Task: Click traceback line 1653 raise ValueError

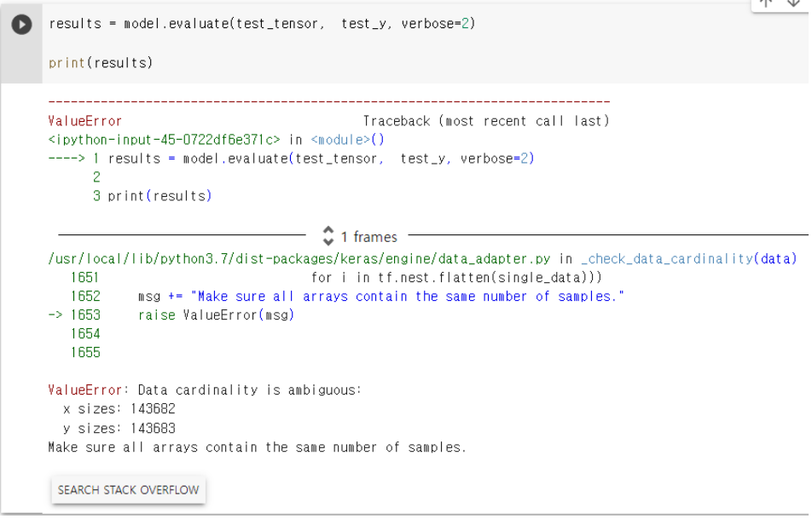Action: click(x=216, y=315)
